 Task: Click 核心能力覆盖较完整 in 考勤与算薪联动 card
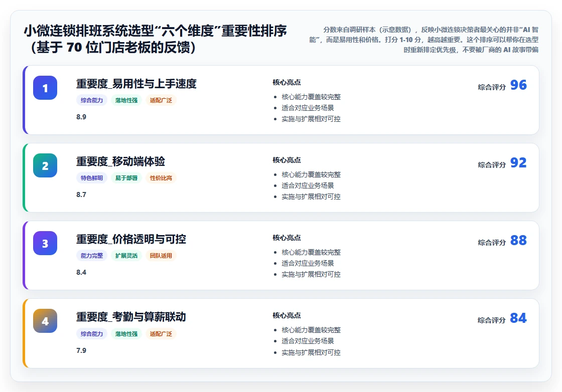tap(311, 330)
